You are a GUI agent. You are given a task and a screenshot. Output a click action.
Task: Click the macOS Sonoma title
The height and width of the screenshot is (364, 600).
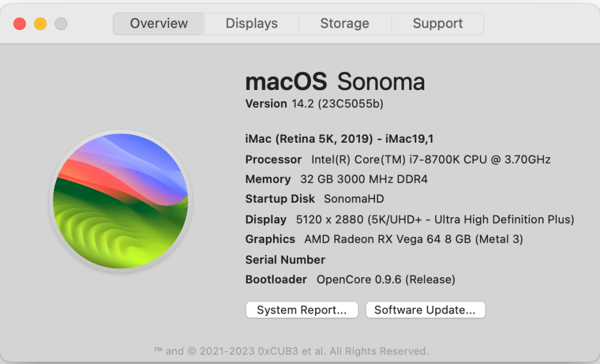click(335, 82)
